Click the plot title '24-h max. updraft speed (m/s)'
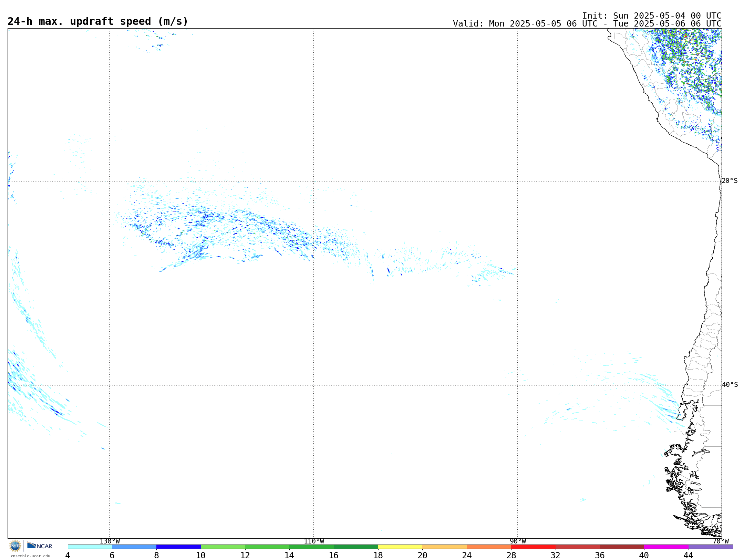 pos(98,21)
